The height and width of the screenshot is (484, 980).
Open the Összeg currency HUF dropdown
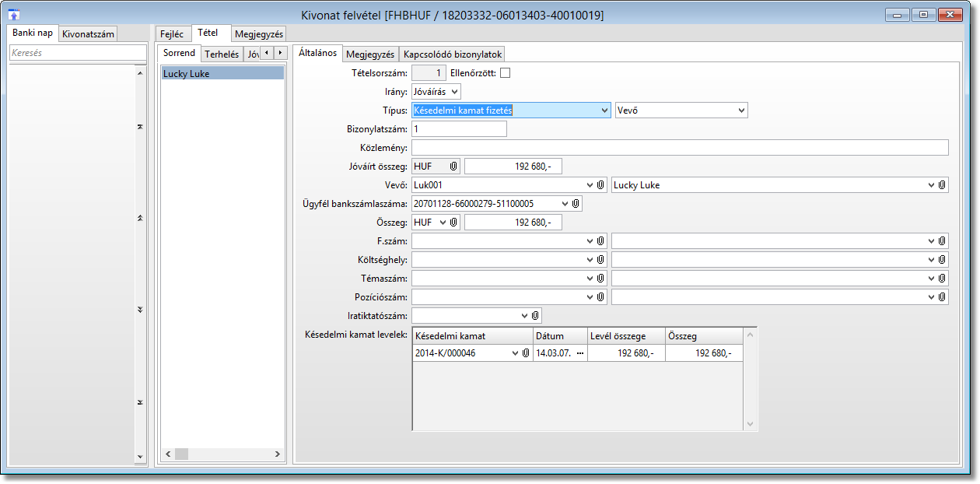[x=443, y=223]
